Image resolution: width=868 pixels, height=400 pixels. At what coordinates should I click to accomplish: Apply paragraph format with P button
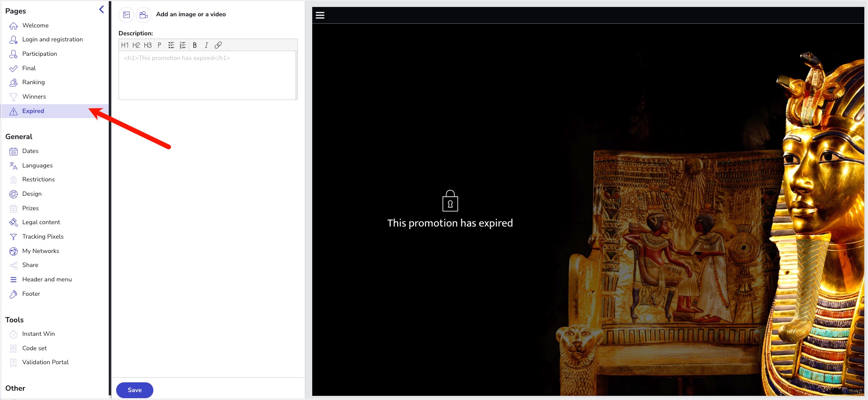tap(159, 45)
